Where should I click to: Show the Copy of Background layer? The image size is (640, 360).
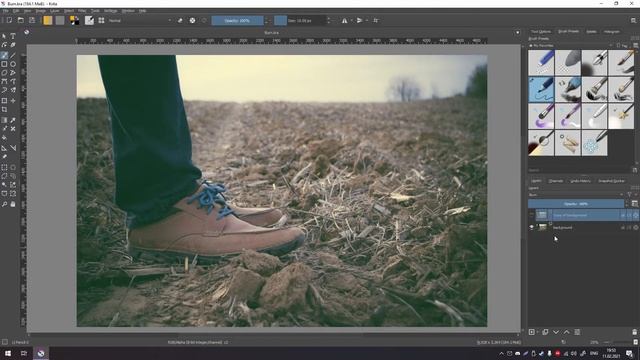531,215
